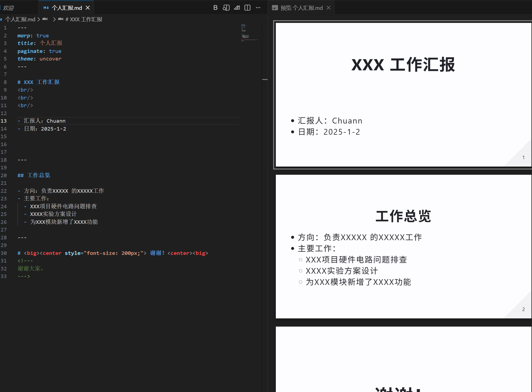Viewport: 532px width, 392px height.
Task: Click 'XXXX实验方案设计' in editor
Action: [x=53, y=214]
